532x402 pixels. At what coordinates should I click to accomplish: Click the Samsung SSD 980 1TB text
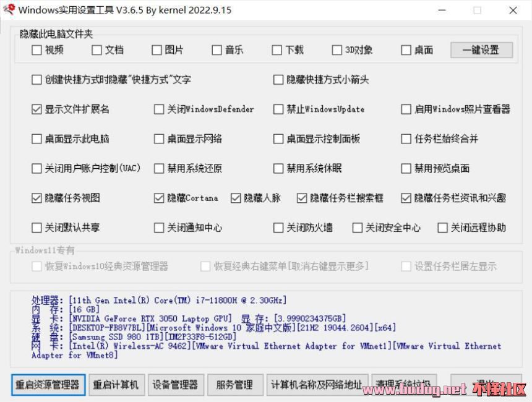[x=118, y=337]
